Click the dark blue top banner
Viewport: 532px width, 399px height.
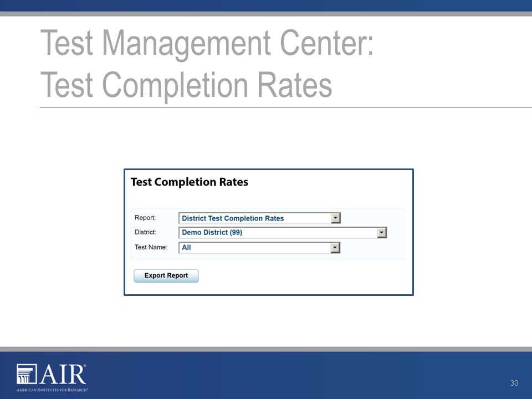266,6
